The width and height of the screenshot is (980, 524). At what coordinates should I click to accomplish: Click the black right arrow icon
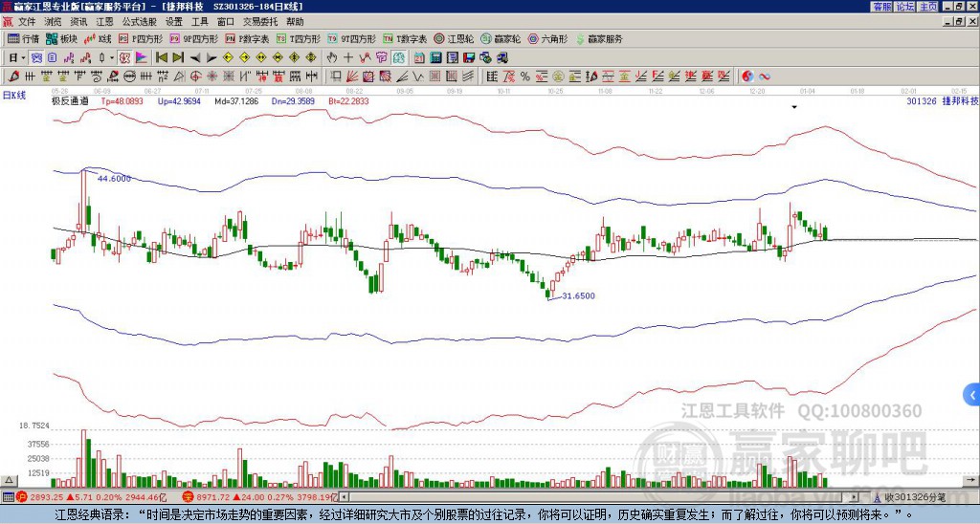coord(212,58)
